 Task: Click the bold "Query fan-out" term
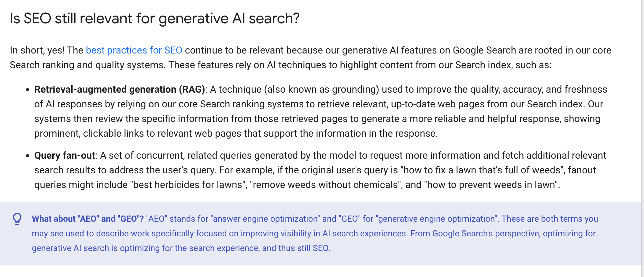click(x=65, y=155)
